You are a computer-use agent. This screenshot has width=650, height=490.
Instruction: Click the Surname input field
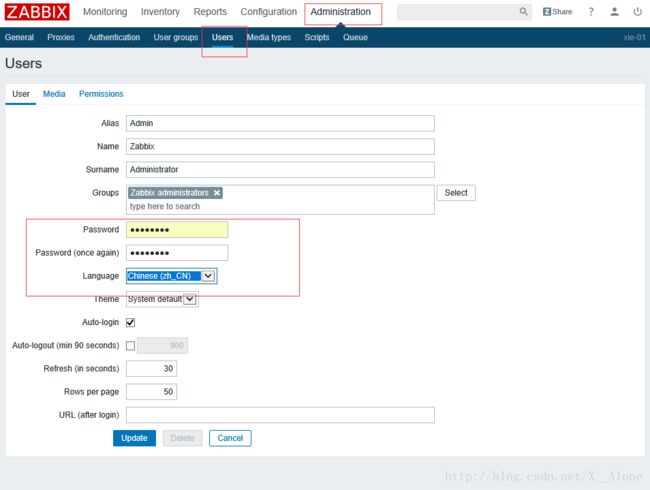(x=280, y=170)
